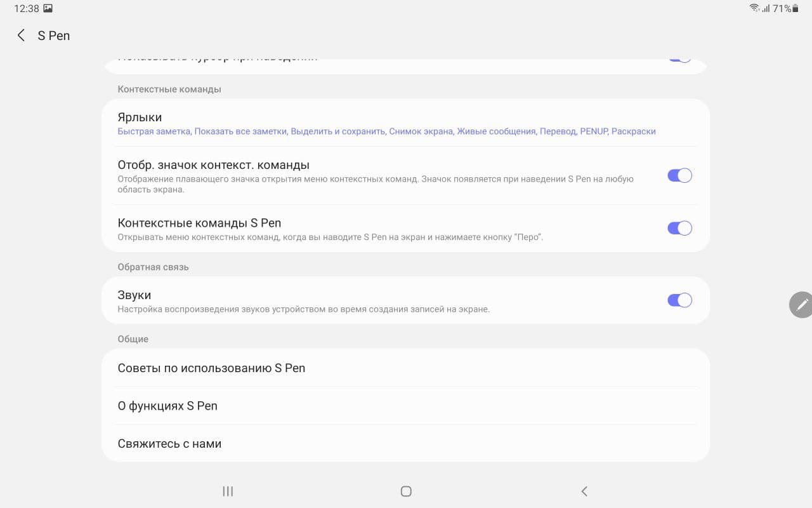The height and width of the screenshot is (508, 812).
Task: Open the floating S Pen air command icon
Action: pyautogui.click(x=801, y=305)
